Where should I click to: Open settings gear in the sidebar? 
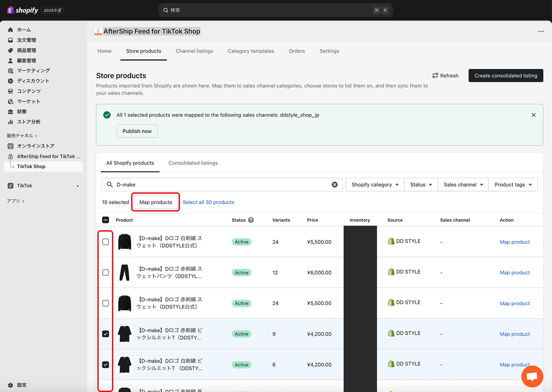[x=11, y=385]
